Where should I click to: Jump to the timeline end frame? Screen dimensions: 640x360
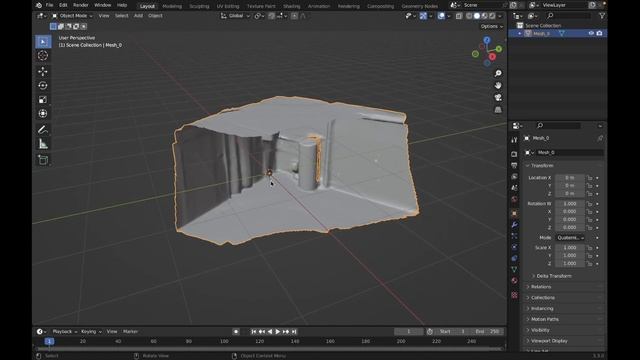pyautogui.click(x=294, y=332)
